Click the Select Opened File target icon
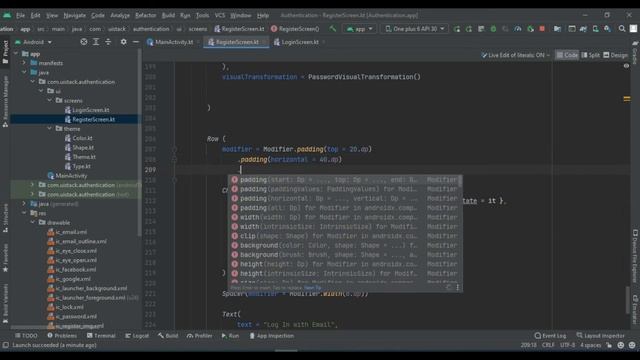The width and height of the screenshot is (640, 360). pos(84,42)
